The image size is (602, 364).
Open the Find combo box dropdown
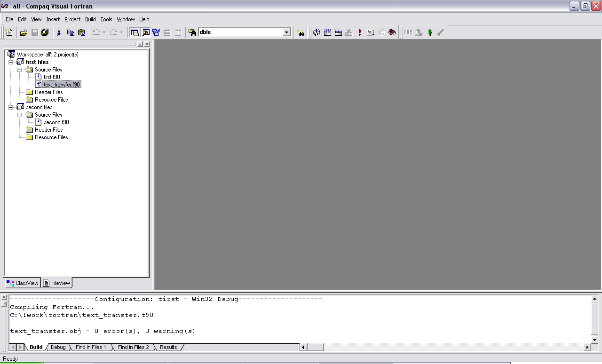(286, 32)
